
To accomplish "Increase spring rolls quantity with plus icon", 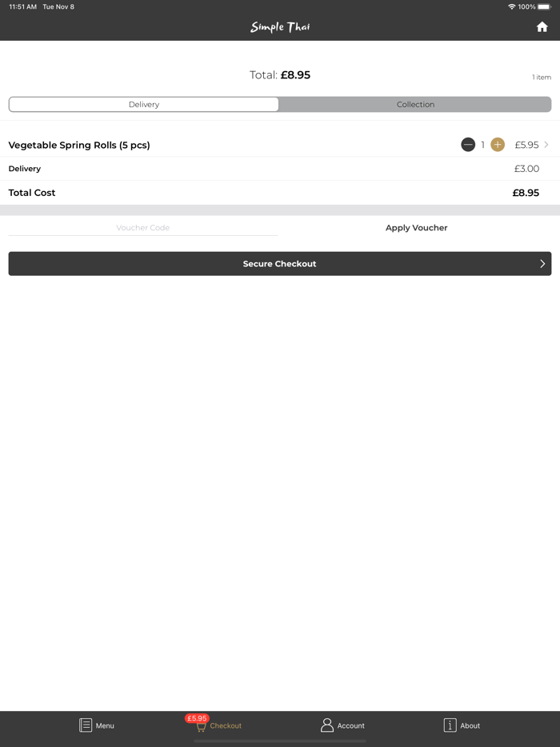I will (x=498, y=144).
